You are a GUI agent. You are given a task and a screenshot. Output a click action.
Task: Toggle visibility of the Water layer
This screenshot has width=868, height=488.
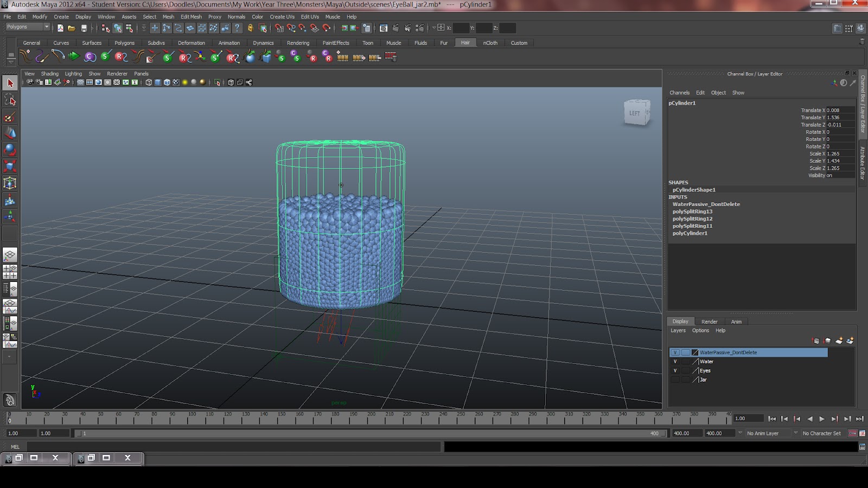675,362
